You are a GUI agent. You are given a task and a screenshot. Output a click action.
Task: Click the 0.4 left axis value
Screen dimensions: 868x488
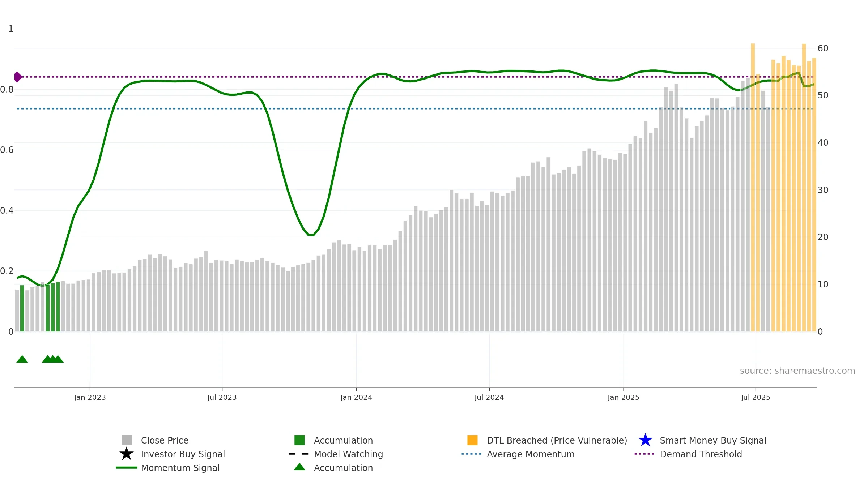7,211
